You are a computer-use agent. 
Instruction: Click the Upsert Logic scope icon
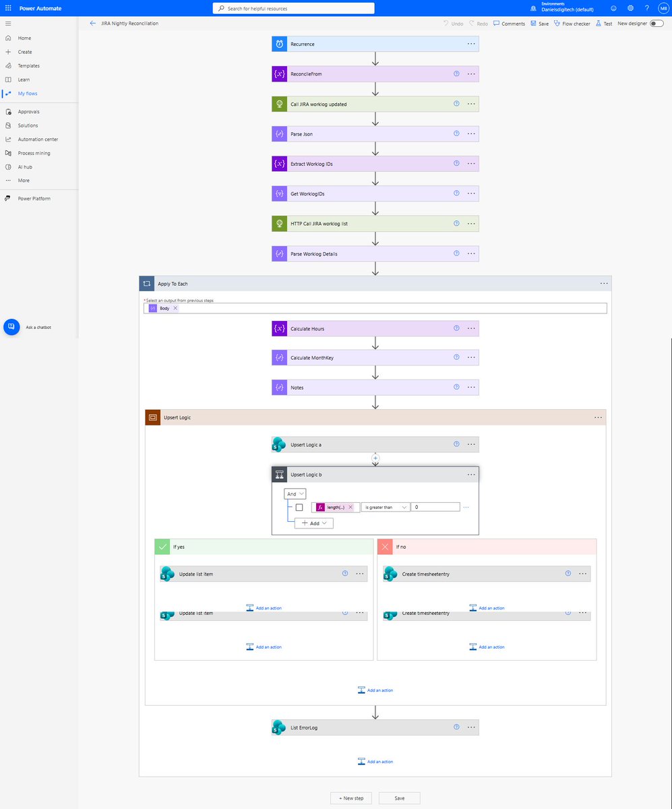pos(153,417)
